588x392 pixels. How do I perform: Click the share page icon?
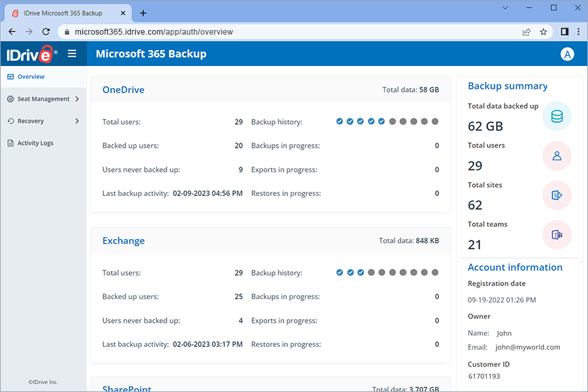(x=527, y=32)
